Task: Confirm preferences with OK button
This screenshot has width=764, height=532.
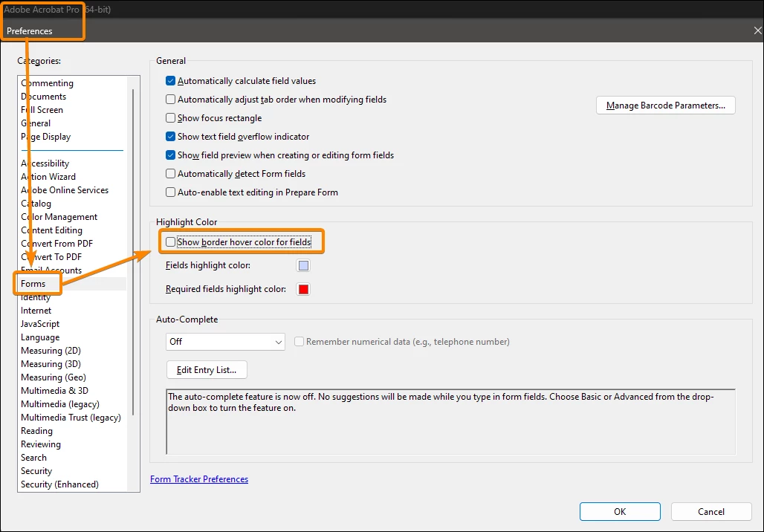Action: coord(620,511)
